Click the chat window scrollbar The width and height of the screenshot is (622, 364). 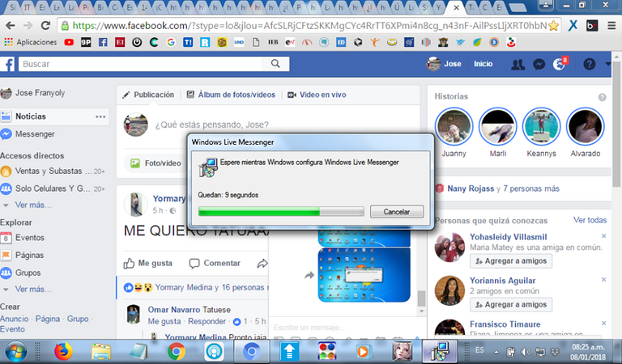(x=421, y=298)
